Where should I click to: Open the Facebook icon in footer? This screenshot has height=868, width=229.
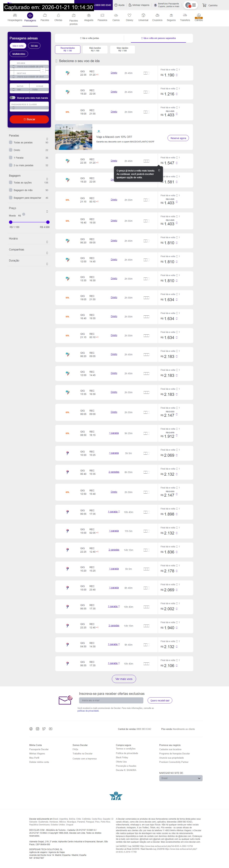pos(31,729)
